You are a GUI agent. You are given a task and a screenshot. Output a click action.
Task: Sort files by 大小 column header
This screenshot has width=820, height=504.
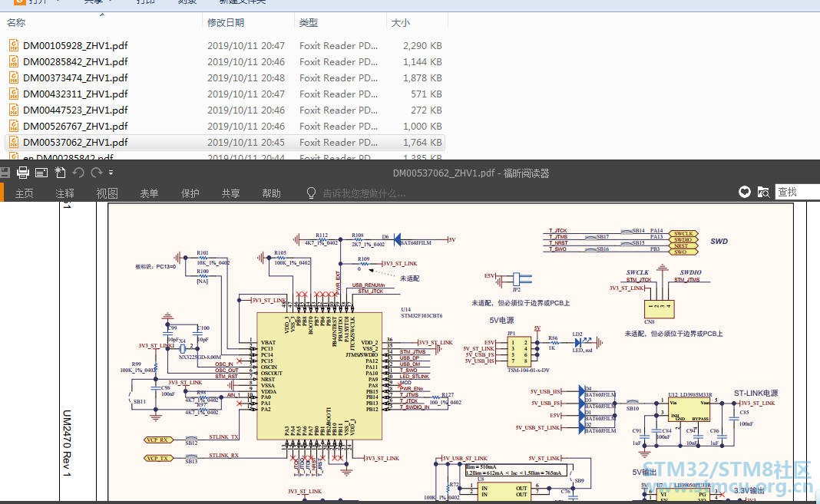[401, 22]
